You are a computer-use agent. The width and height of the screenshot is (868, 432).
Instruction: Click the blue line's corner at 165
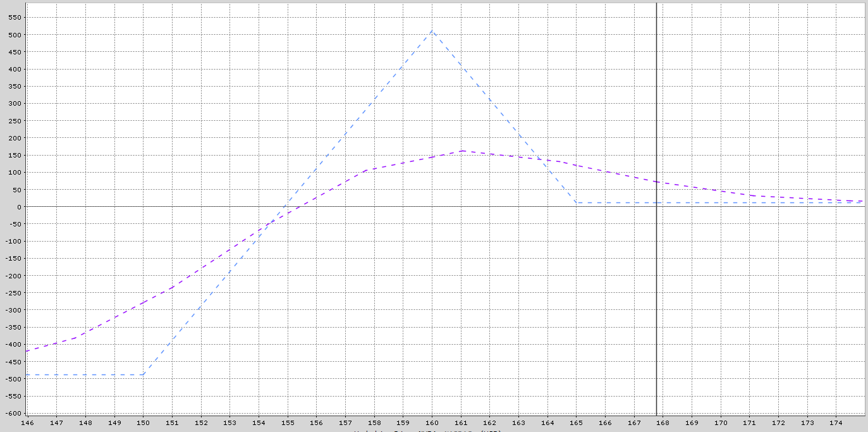(x=577, y=202)
